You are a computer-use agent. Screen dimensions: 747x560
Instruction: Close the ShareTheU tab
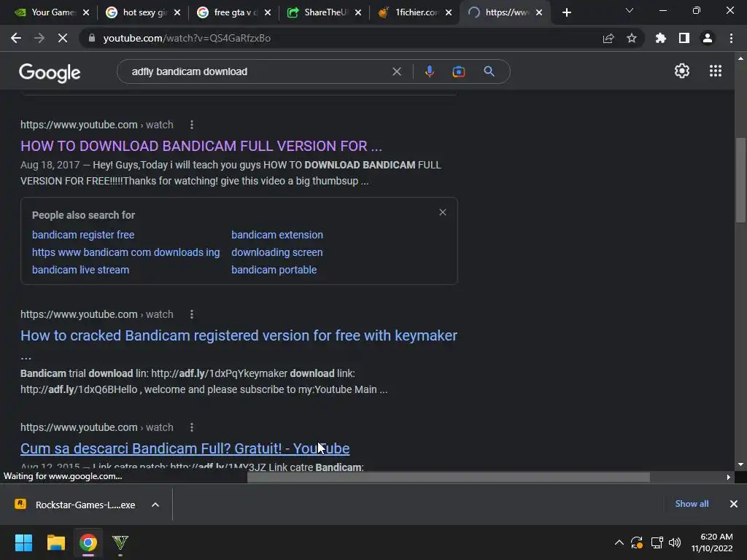click(x=358, y=12)
